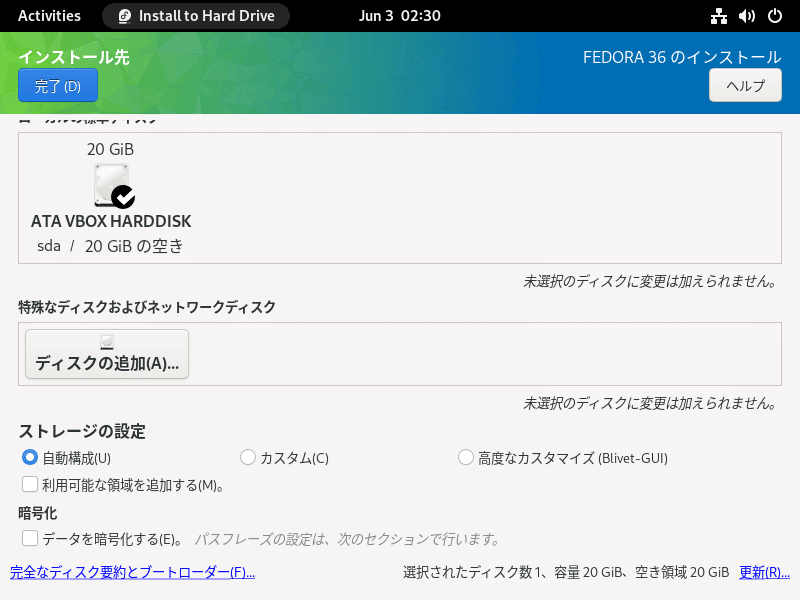Select カスタム(C) radio option
The width and height of the screenshot is (800, 600).
(248, 457)
